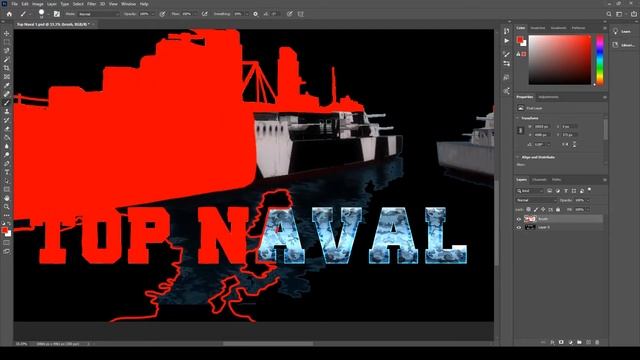The height and width of the screenshot is (360, 640).
Task: Toggle lock transparent pixels
Action: click(x=528, y=209)
